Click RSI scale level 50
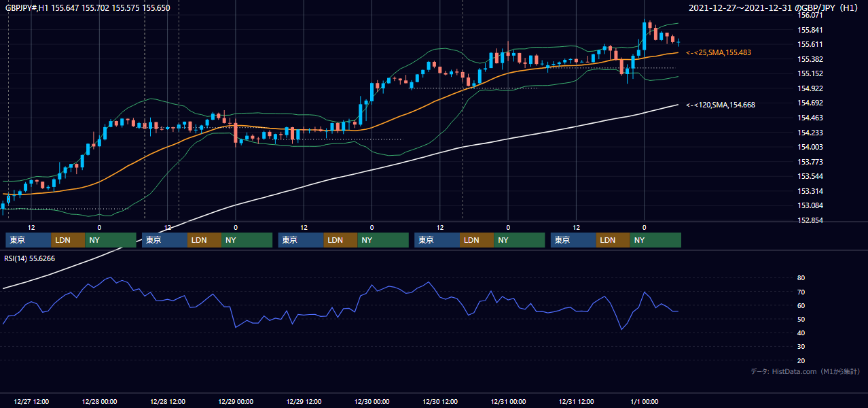 click(801, 319)
